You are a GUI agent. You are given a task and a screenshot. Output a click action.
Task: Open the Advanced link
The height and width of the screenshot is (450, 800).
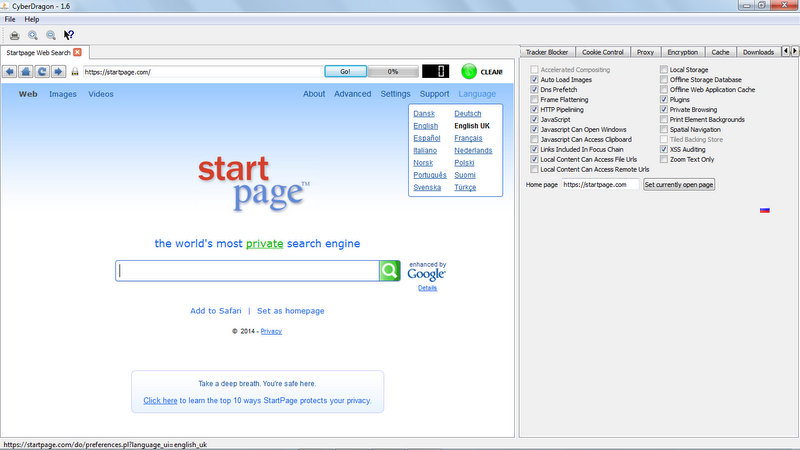(353, 94)
